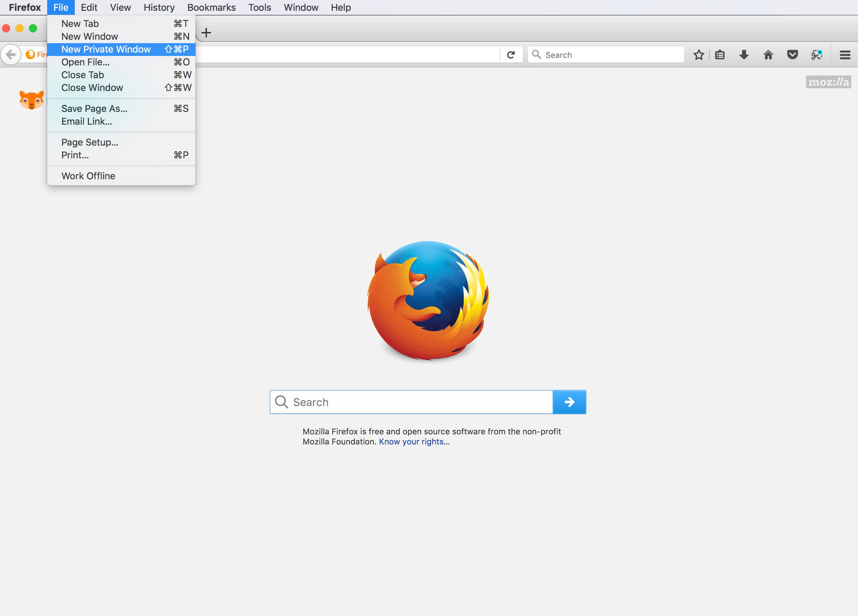Click the mozilla wordmark logo
The image size is (858, 616).
click(828, 82)
